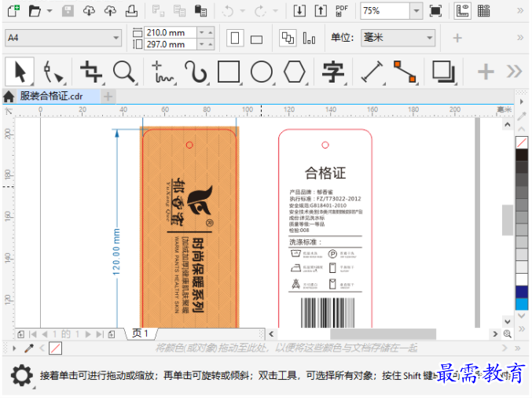Image resolution: width=532 pixels, height=398 pixels.
Task: Open a file with the folder icon
Action: (x=35, y=11)
